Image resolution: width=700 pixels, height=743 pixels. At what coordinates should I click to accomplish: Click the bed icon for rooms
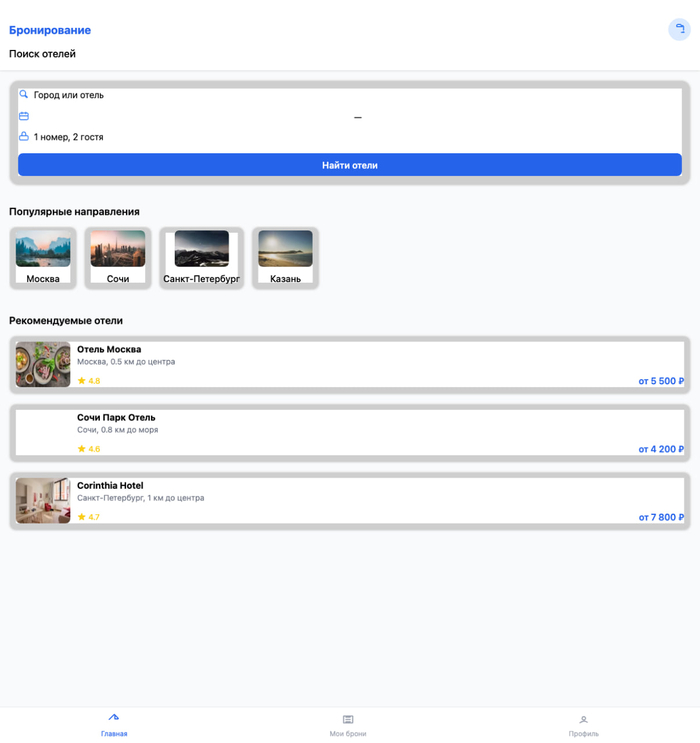(24, 137)
